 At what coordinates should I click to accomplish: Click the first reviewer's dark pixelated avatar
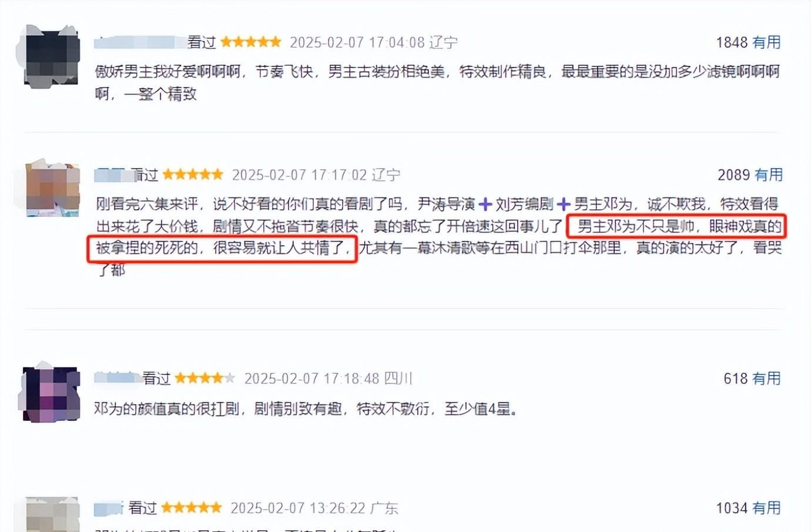coord(52,57)
